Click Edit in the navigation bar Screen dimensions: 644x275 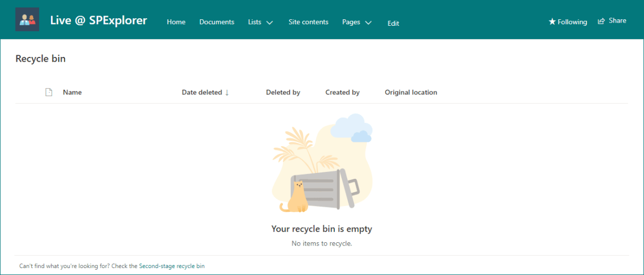click(x=393, y=23)
